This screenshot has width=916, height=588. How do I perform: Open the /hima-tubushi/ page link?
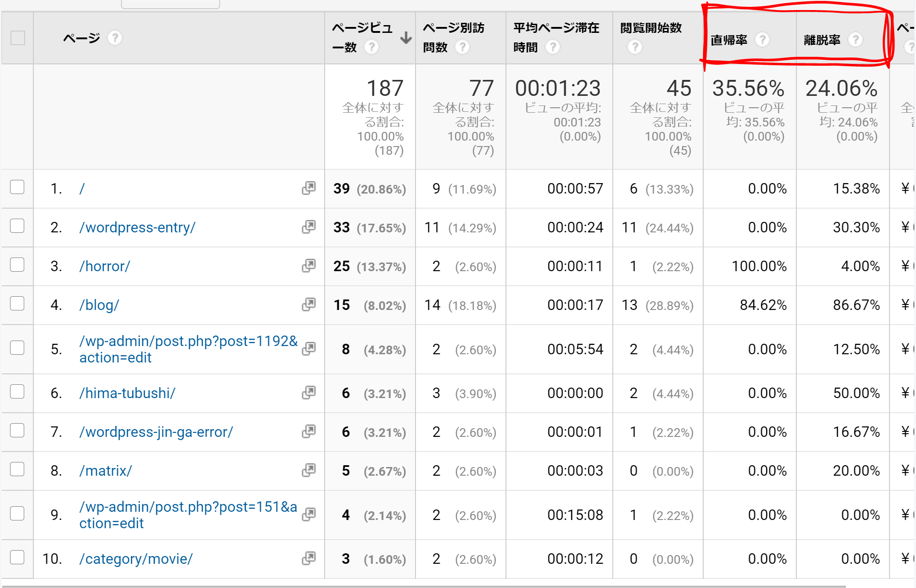[127, 393]
